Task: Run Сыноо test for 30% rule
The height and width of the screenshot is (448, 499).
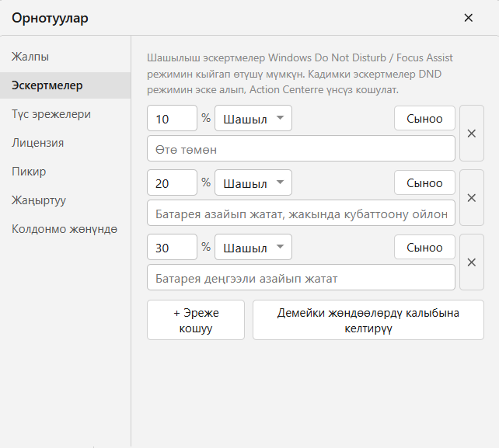Action: [424, 247]
